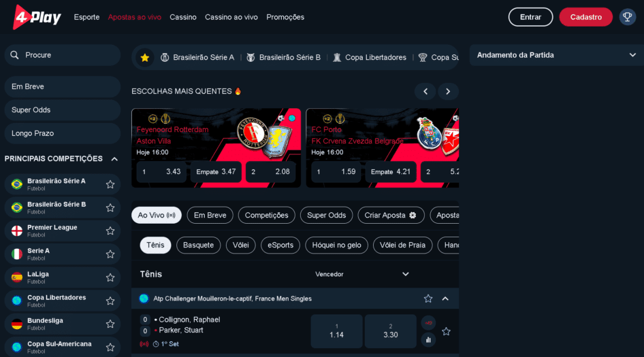The height and width of the screenshot is (357, 644).
Task: Star the Serie A competition
Action: click(x=110, y=254)
